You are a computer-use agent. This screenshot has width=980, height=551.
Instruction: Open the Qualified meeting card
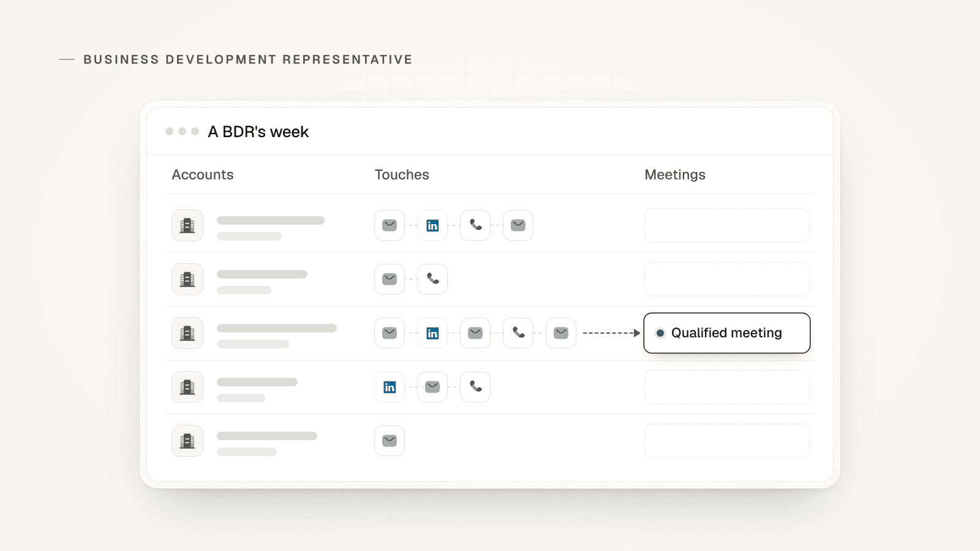point(727,333)
